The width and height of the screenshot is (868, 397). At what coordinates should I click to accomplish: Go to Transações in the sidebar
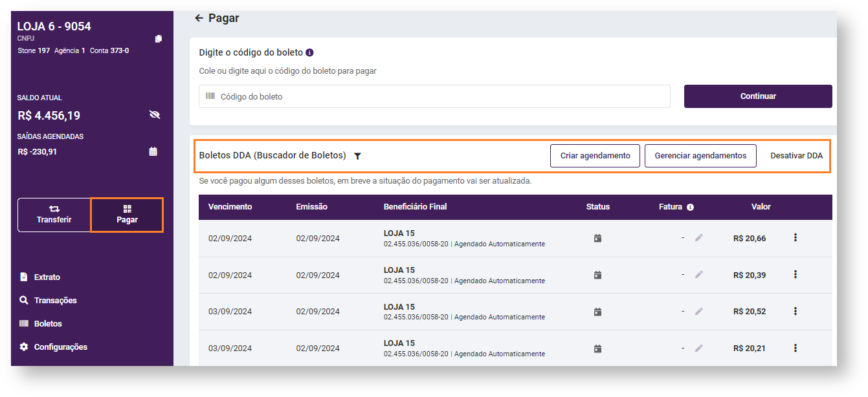click(55, 300)
